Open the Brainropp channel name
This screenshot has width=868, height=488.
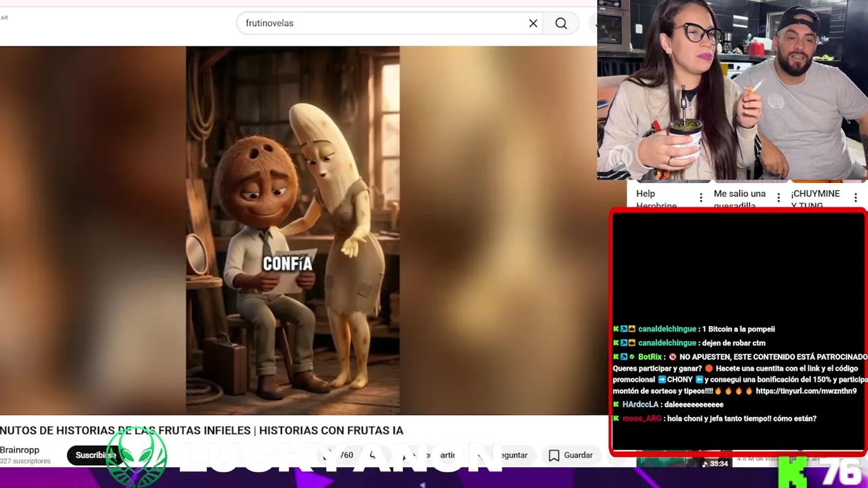click(20, 450)
